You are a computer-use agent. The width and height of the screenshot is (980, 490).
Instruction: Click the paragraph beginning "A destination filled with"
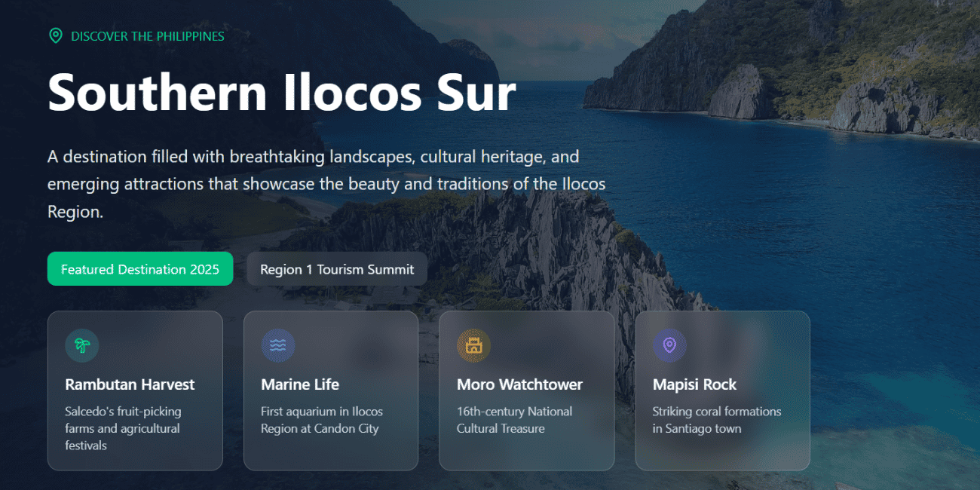[326, 185]
